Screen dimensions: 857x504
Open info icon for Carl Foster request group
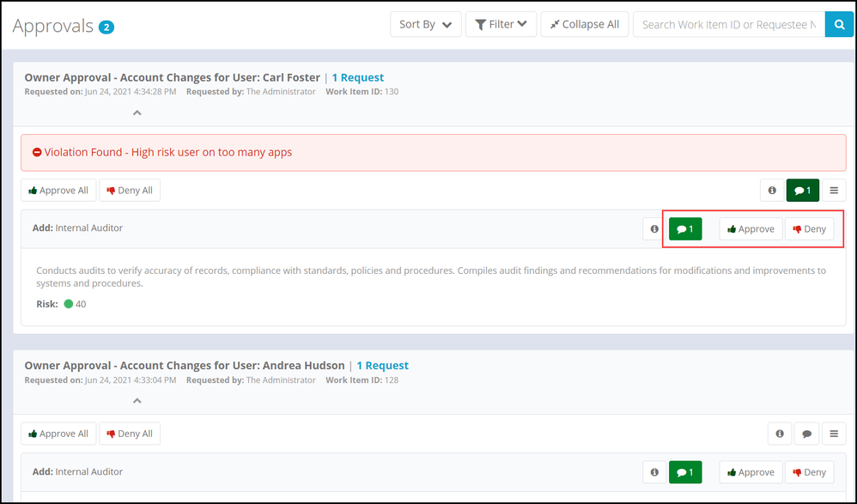click(771, 191)
